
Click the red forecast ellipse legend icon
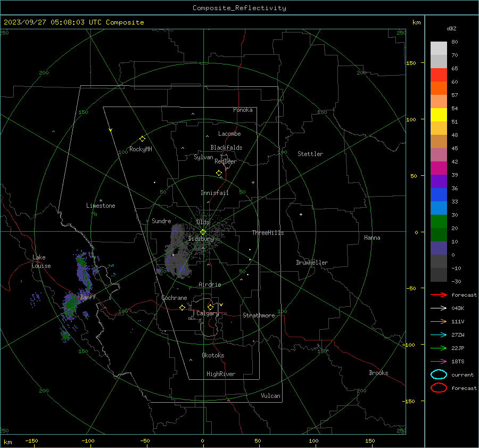click(x=439, y=388)
